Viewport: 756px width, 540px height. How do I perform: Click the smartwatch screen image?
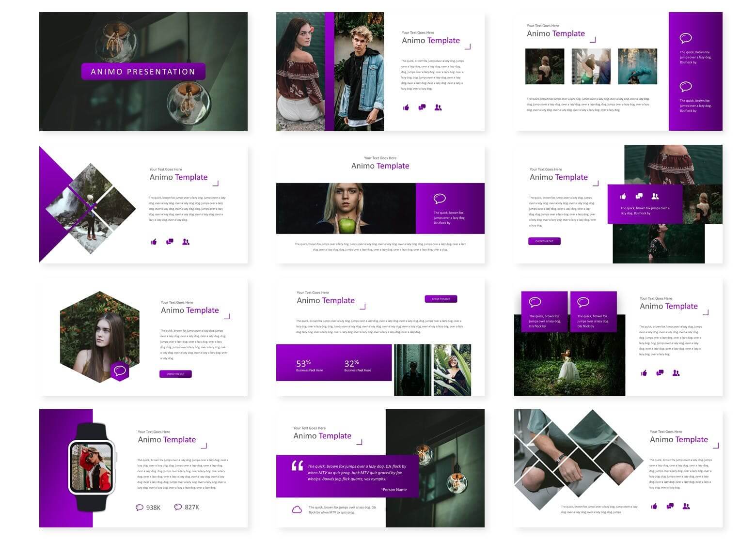92,468
